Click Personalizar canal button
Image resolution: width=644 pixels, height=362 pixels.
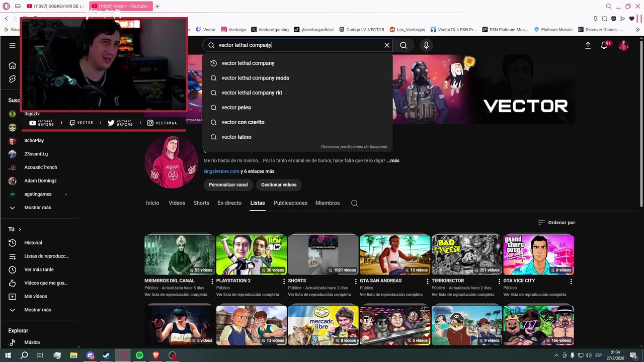pos(228,185)
